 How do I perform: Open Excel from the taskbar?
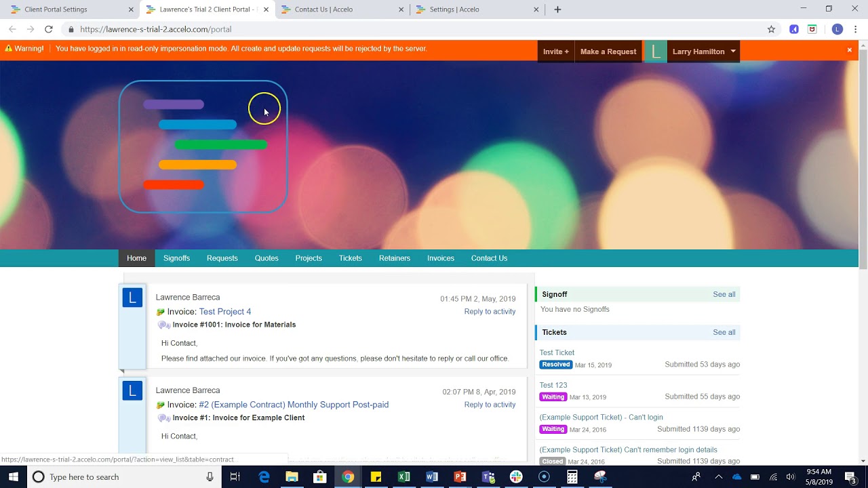click(403, 477)
